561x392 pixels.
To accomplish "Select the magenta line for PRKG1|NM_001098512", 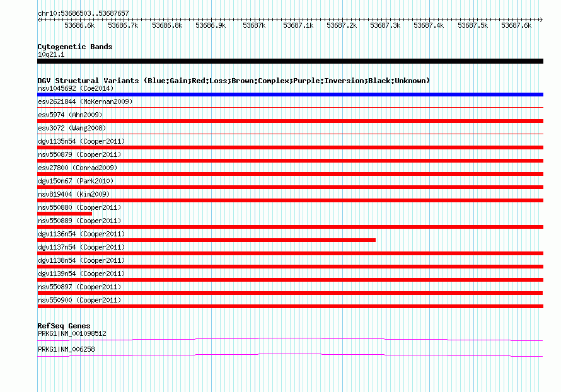I will click(x=290, y=339).
